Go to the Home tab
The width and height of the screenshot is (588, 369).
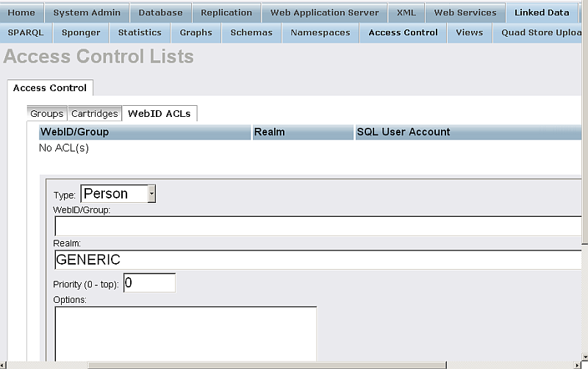tap(21, 12)
